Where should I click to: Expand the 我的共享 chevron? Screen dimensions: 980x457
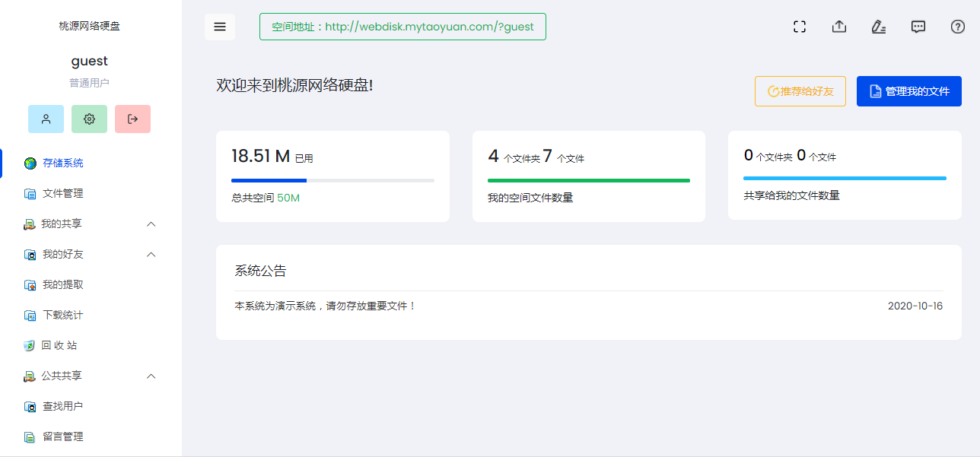coord(151,224)
